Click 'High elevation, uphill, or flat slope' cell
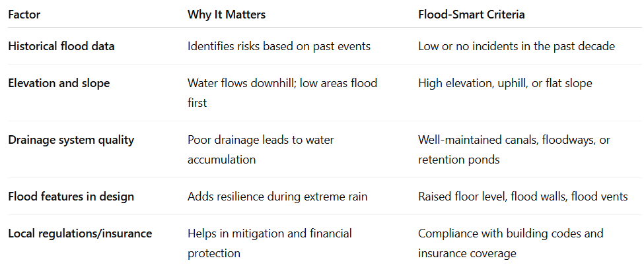 (x=505, y=83)
